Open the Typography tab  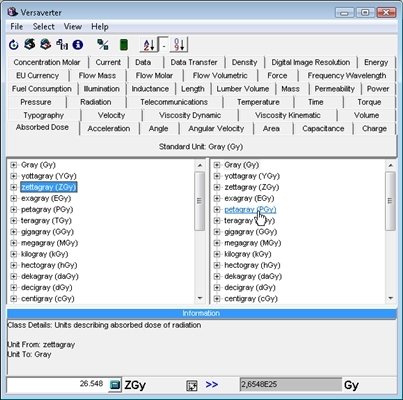point(44,115)
